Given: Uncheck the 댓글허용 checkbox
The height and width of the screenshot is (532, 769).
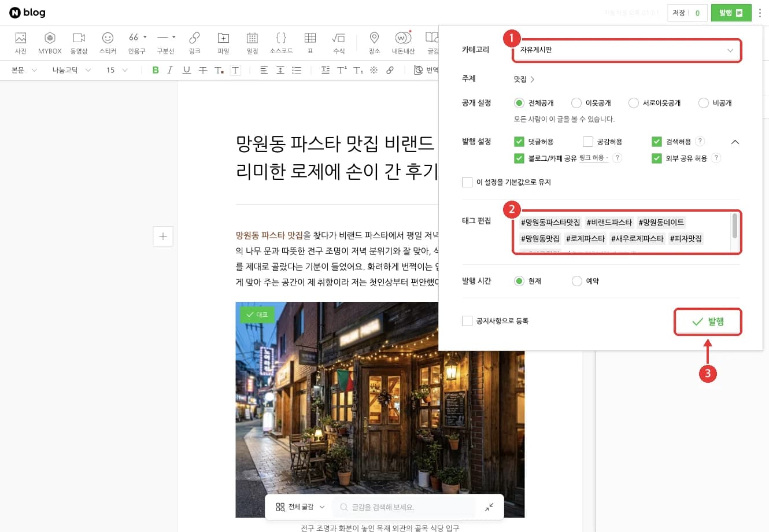Looking at the screenshot, I should [519, 142].
